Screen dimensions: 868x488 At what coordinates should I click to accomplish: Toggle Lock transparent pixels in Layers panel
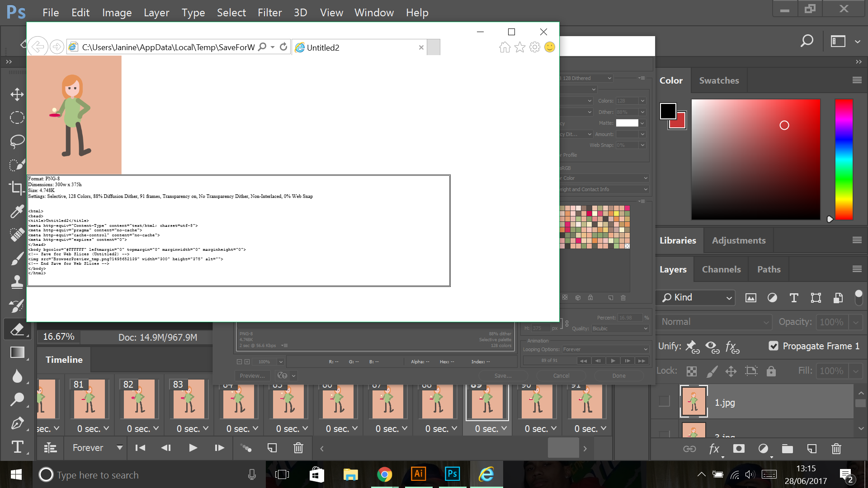692,371
